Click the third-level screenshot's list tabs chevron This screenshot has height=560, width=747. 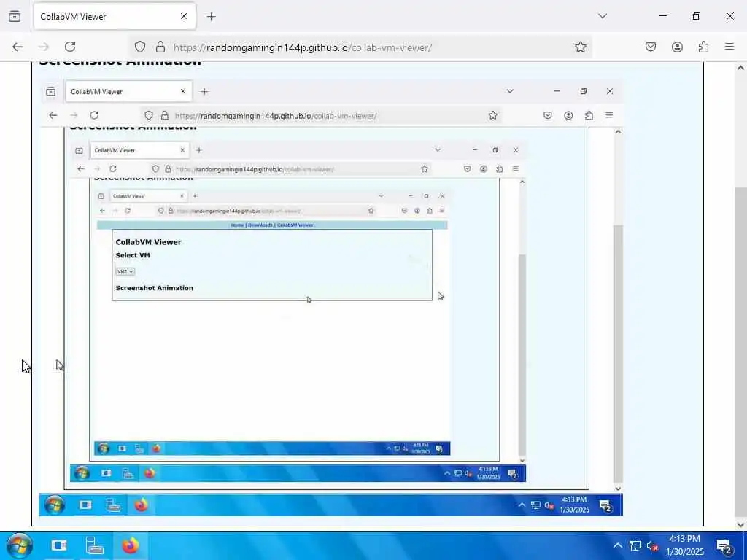tap(438, 149)
